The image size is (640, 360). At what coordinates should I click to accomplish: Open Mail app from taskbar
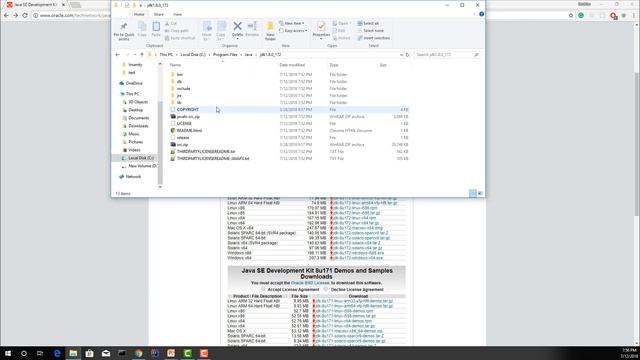click(x=106, y=353)
